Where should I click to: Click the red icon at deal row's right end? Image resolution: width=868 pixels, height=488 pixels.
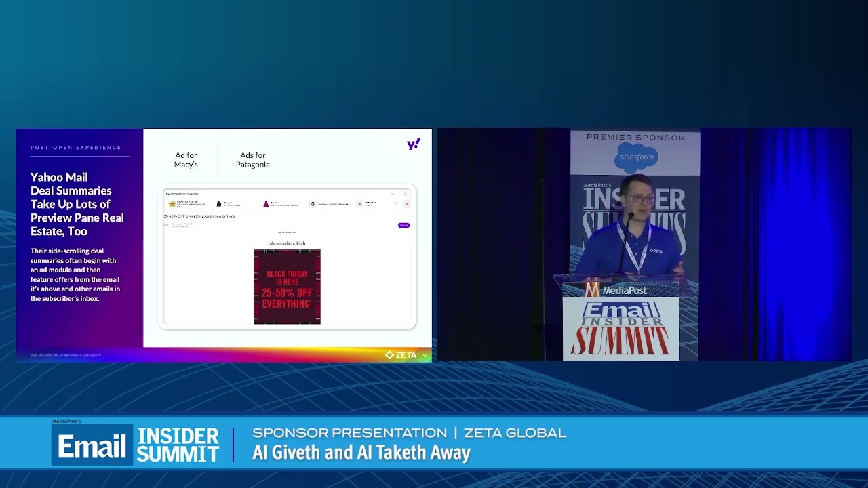[x=406, y=203]
